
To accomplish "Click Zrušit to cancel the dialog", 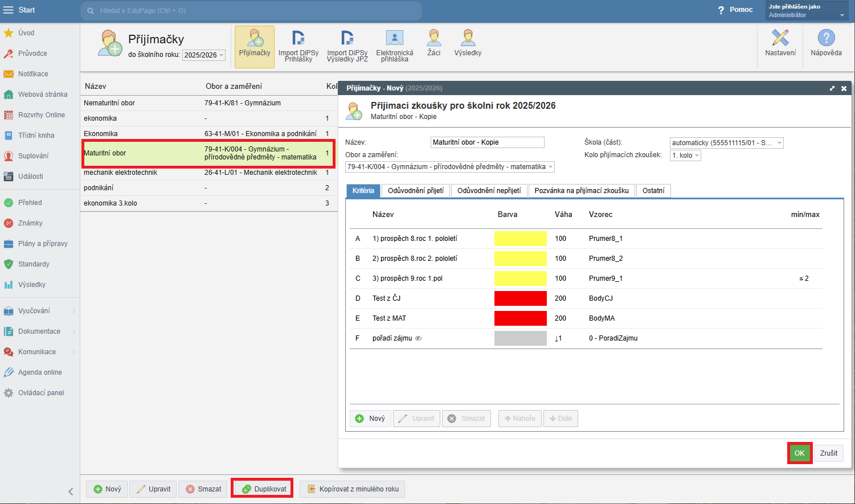I will pos(829,453).
